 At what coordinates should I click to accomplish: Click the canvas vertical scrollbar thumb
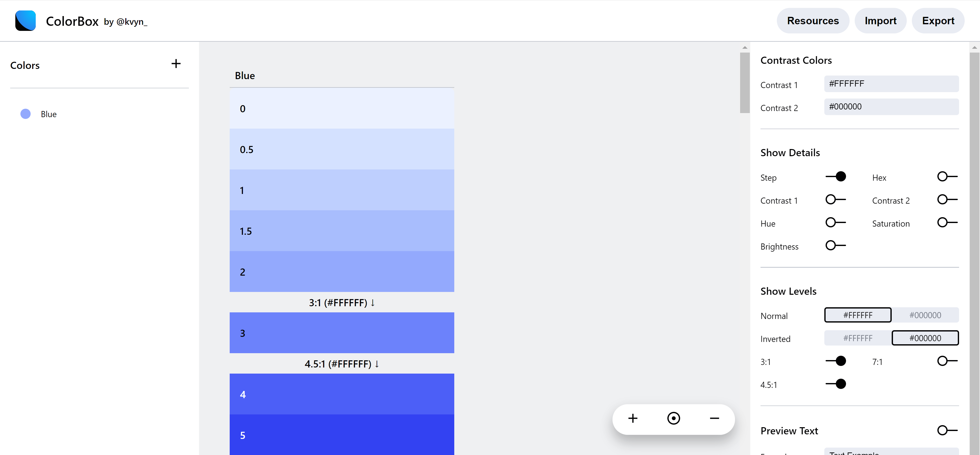point(744,83)
